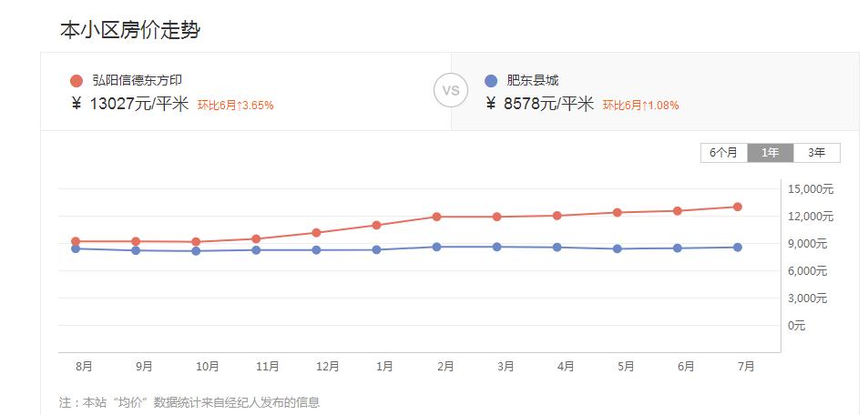The image size is (868, 415).
Task: Click the 肥东县城 area name
Action: (532, 81)
